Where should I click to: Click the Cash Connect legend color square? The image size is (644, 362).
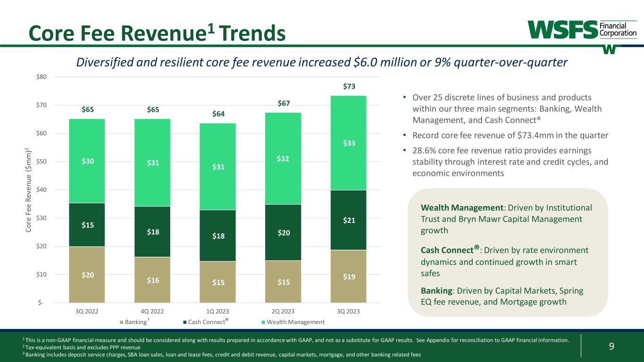pyautogui.click(x=184, y=322)
